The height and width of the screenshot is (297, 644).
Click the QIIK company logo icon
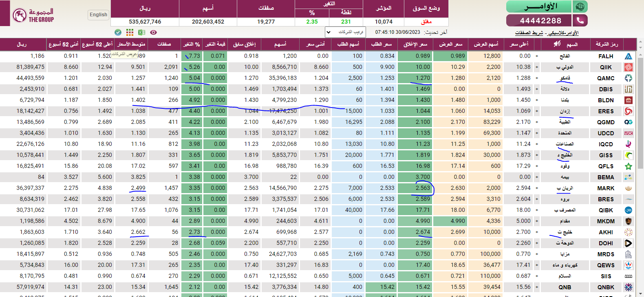point(629,67)
